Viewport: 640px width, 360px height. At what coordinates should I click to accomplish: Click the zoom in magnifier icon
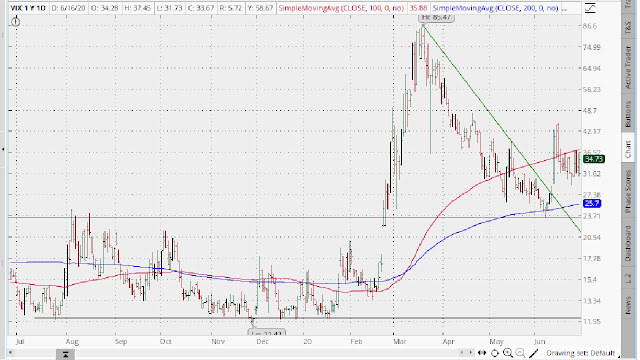coord(508,353)
